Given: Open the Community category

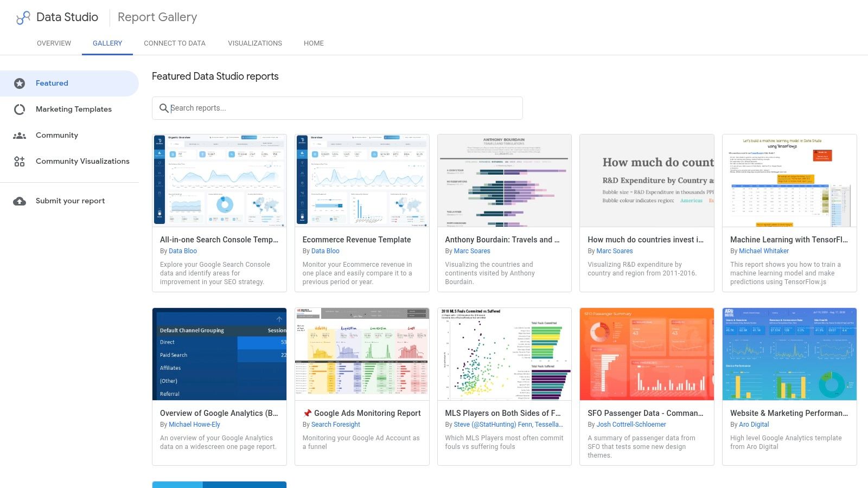Looking at the screenshot, I should (x=69, y=136).
